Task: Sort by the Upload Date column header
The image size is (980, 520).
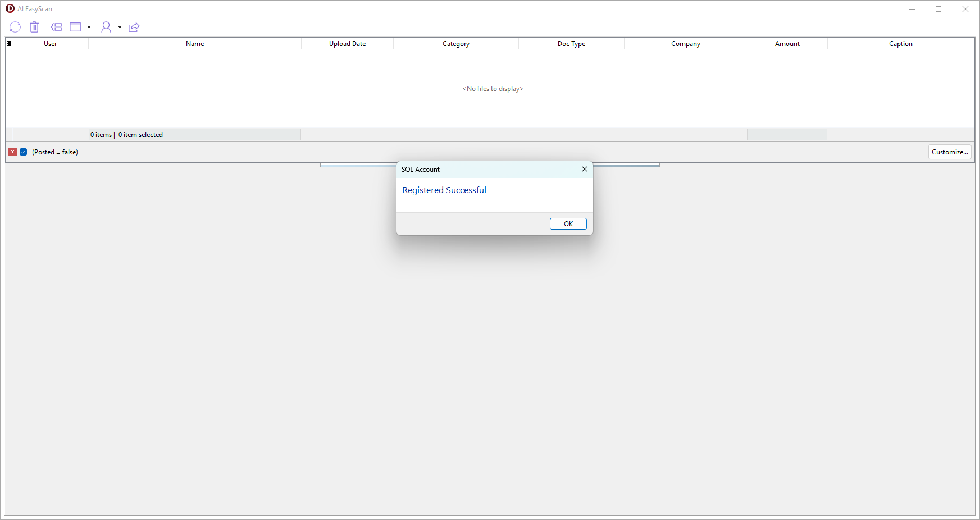Action: (347, 44)
